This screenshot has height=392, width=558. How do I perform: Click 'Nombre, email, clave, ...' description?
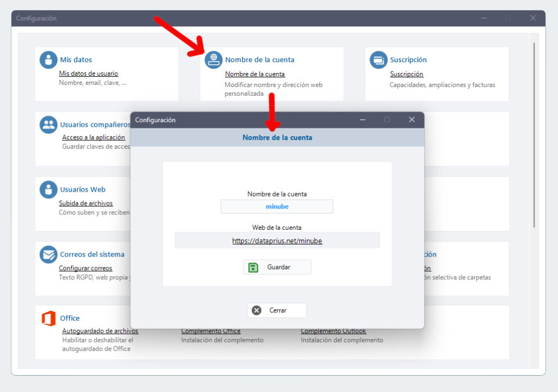pyautogui.click(x=93, y=83)
